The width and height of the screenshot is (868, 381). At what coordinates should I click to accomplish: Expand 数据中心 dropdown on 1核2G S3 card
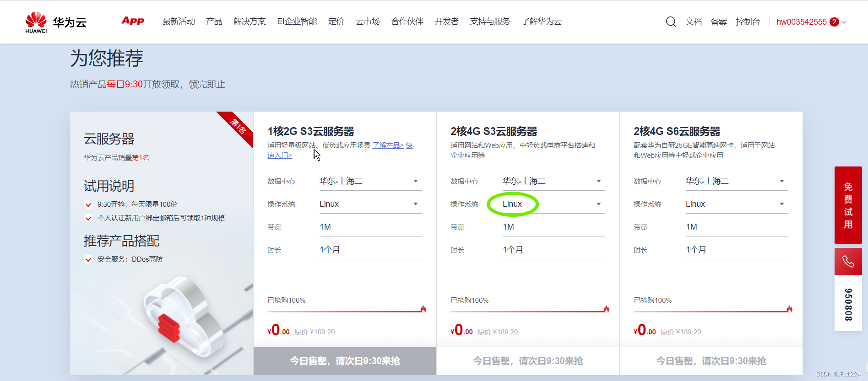(x=370, y=181)
